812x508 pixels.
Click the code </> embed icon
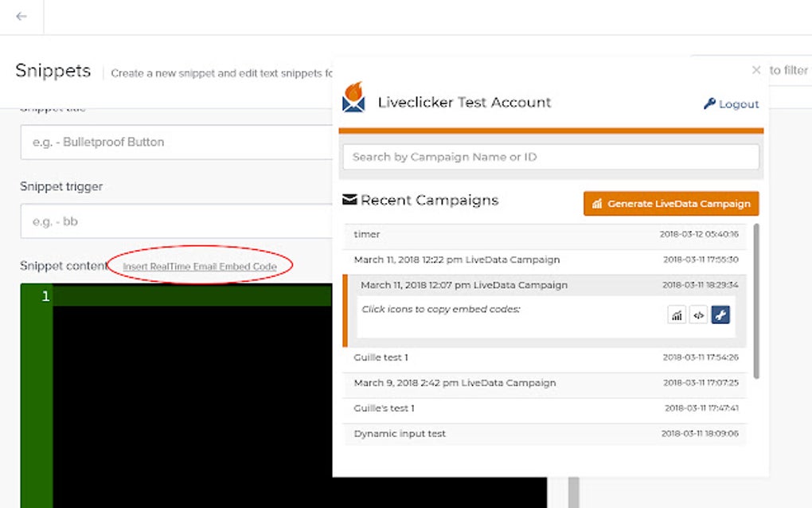pos(698,315)
